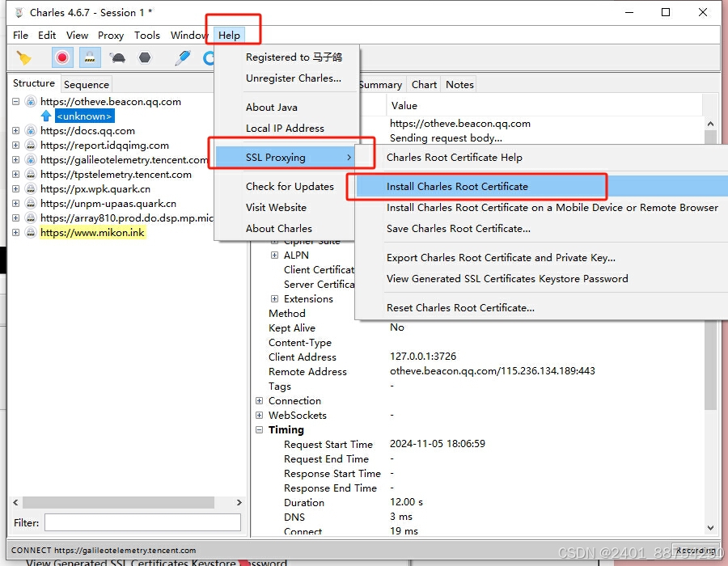The image size is (728, 566).
Task: Select the <unknown> request row
Action: (84, 116)
